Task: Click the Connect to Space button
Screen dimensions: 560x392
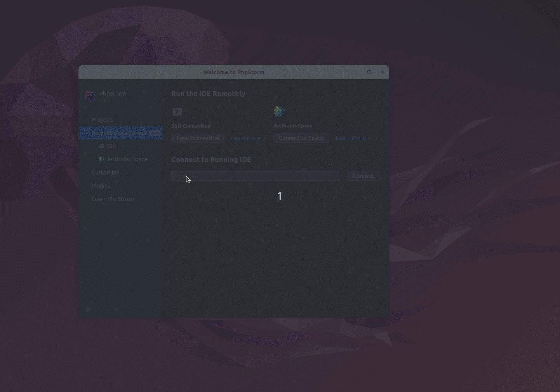Action: [301, 138]
